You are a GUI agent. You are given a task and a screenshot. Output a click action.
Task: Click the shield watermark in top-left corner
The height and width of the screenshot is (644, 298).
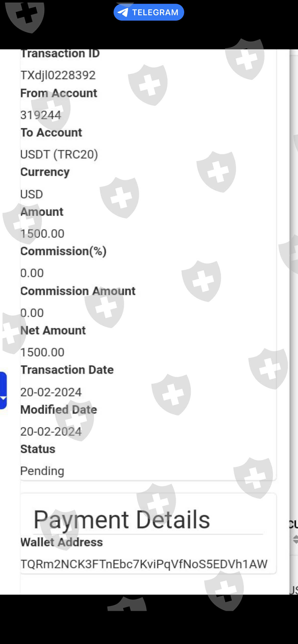pyautogui.click(x=25, y=16)
